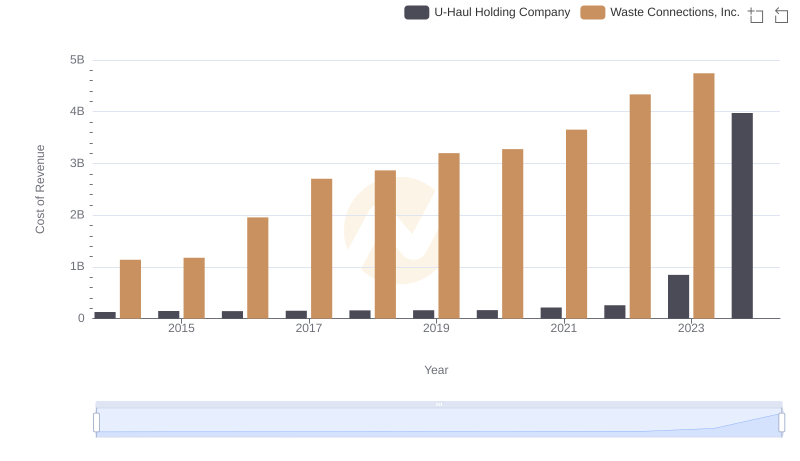Click the left handle of the range slider

click(96, 422)
